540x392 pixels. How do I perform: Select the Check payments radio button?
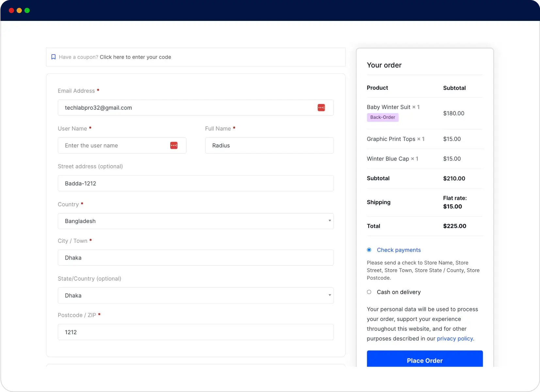369,250
